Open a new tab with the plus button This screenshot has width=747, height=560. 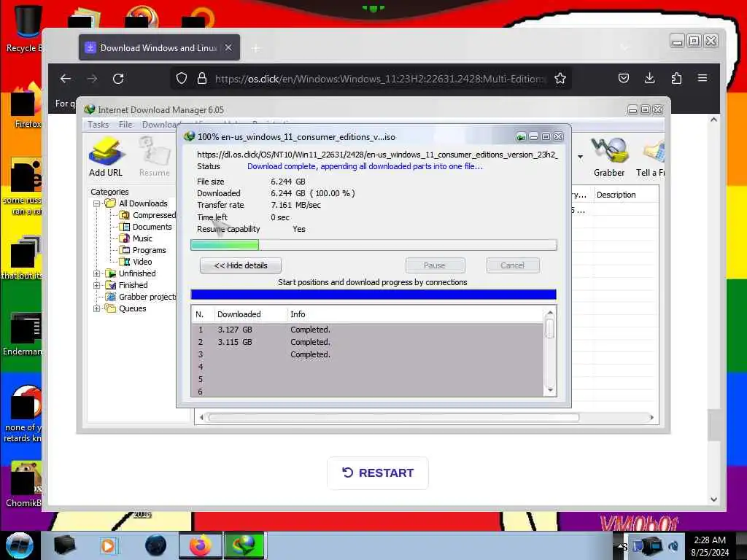pos(256,48)
